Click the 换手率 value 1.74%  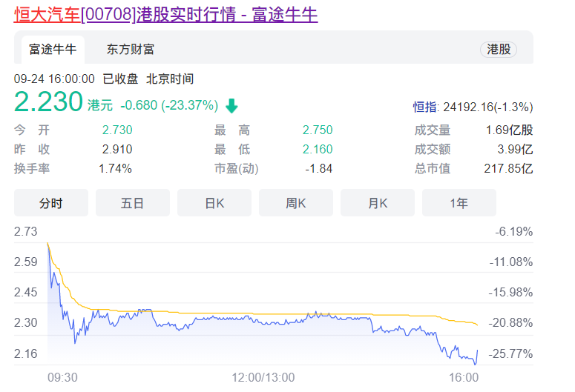pyautogui.click(x=115, y=168)
